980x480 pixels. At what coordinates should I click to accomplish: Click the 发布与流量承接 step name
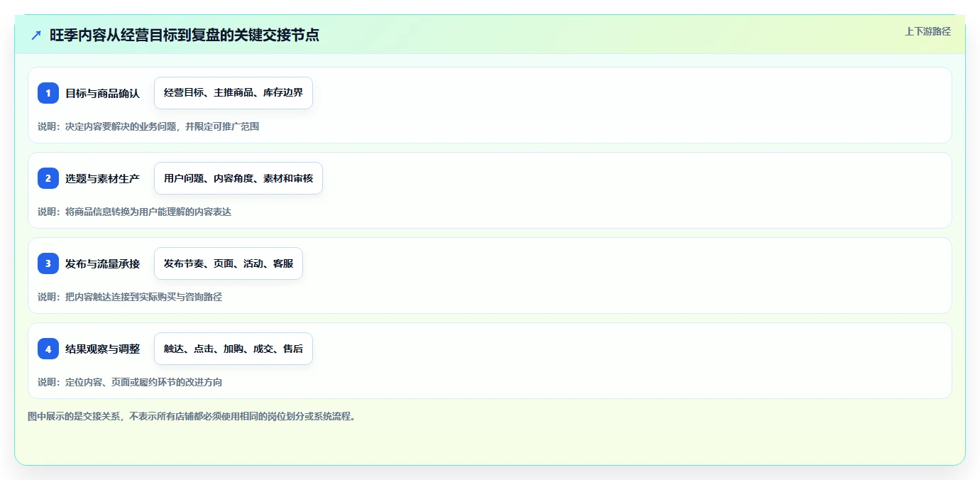click(103, 263)
